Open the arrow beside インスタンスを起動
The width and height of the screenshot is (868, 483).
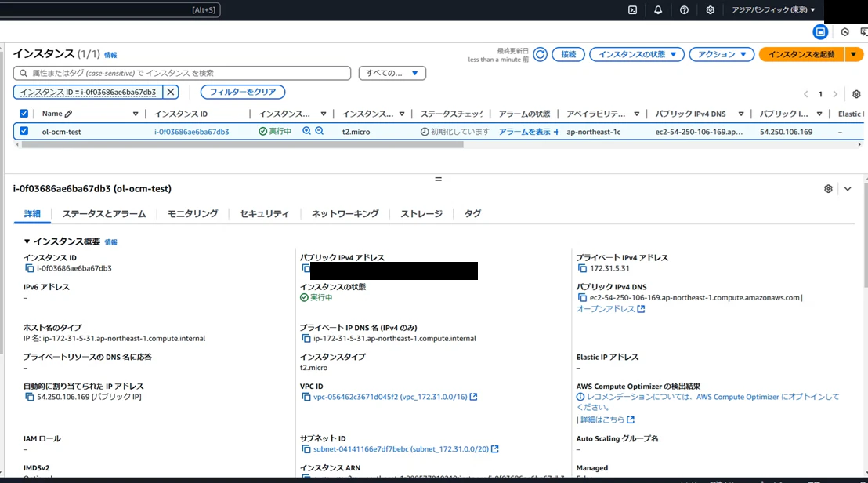click(x=854, y=54)
